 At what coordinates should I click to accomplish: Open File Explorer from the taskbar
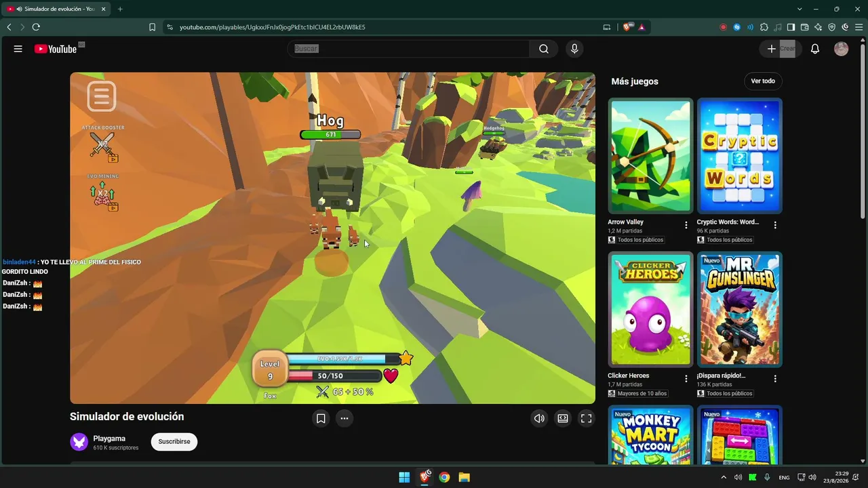click(x=465, y=477)
